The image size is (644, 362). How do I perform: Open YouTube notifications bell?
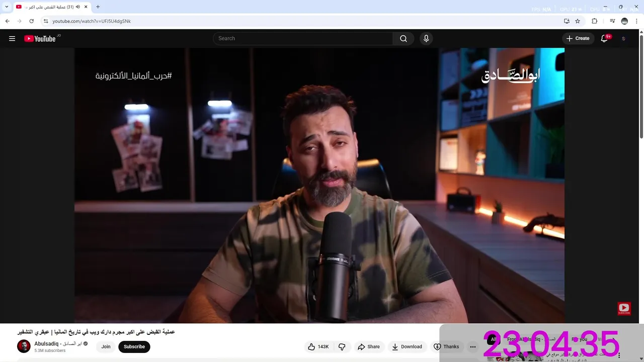pos(604,39)
